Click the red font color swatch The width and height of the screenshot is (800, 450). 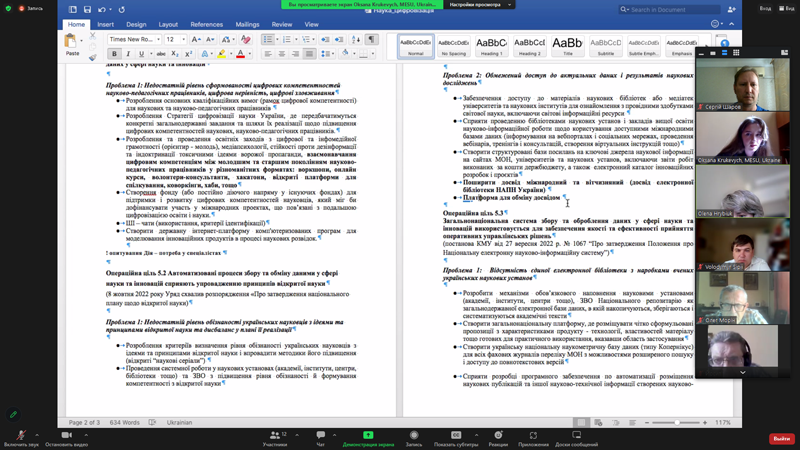(240, 54)
